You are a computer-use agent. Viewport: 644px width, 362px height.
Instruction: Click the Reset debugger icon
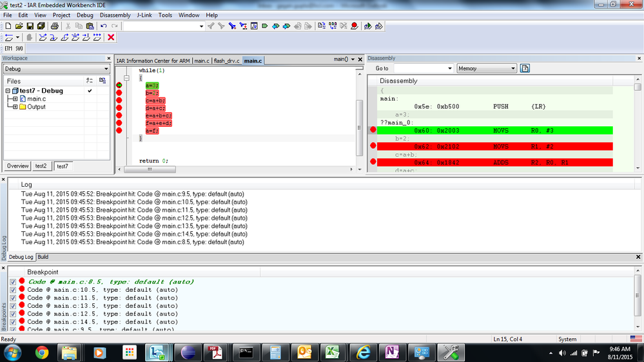coord(8,37)
